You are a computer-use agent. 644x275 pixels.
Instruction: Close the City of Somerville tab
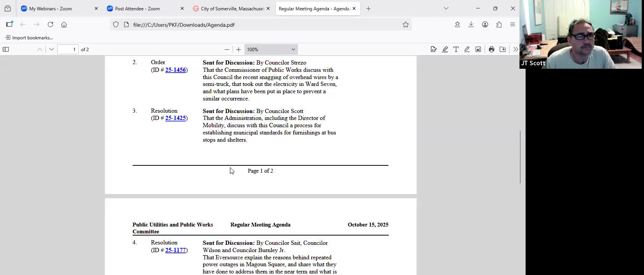(x=268, y=8)
